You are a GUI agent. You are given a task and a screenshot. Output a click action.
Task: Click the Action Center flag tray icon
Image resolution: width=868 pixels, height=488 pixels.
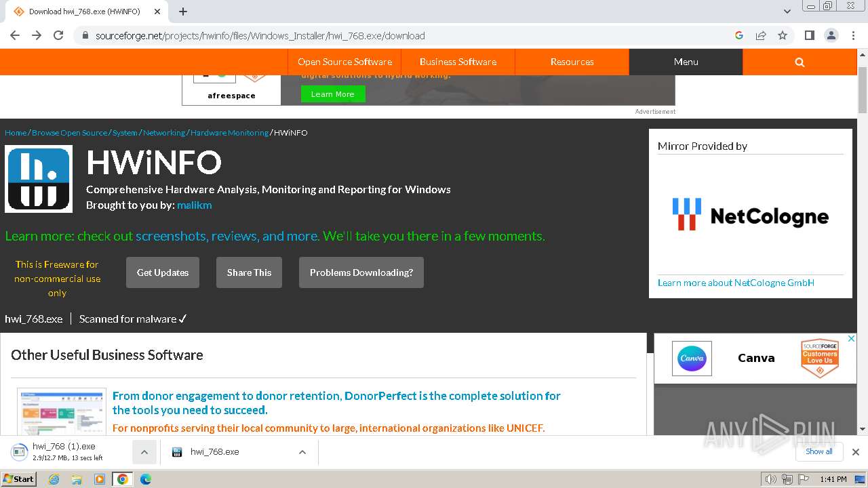point(804,479)
